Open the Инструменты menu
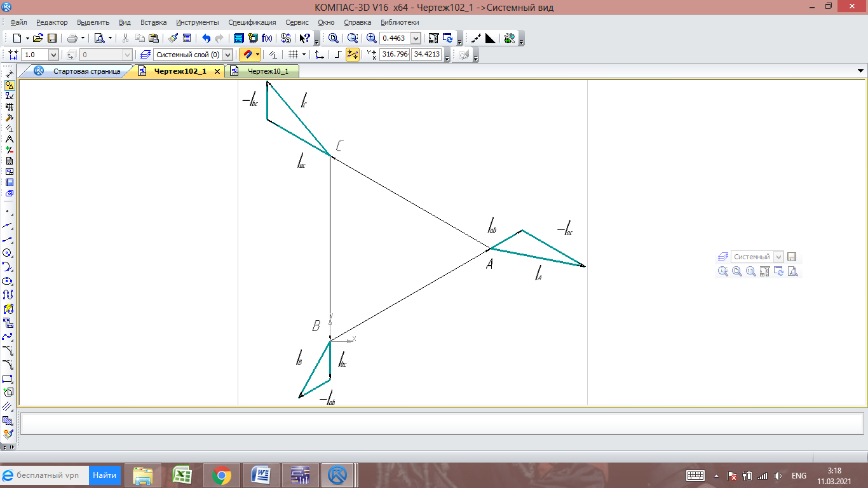The height and width of the screenshot is (488, 868). click(197, 22)
